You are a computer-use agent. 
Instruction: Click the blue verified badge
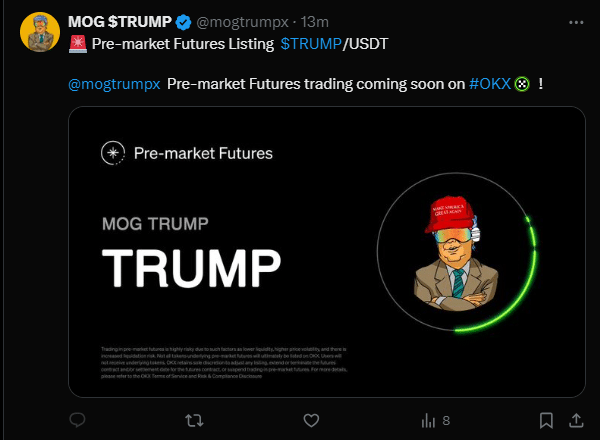tap(184, 22)
